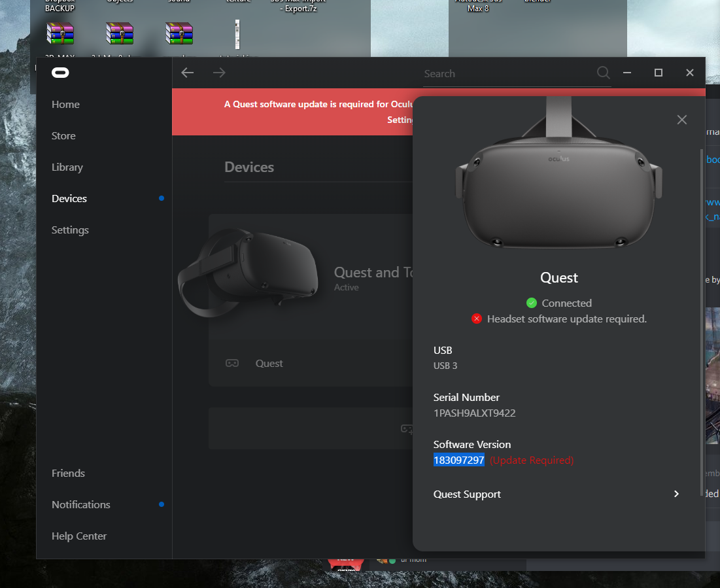Open the white file icon on desktop
The width and height of the screenshot is (720, 588).
pos(237,35)
